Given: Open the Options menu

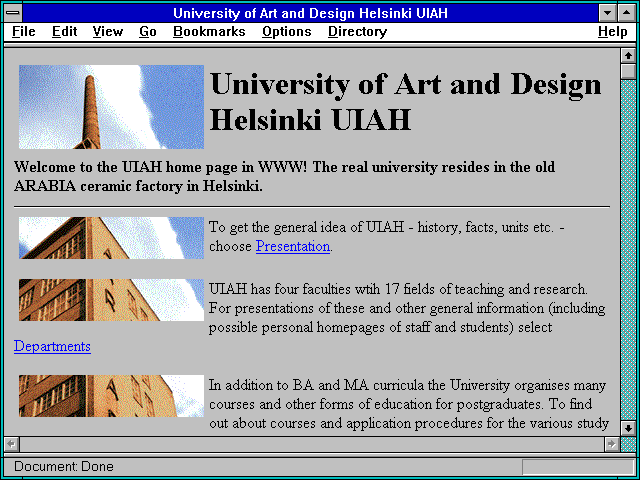Looking at the screenshot, I should [x=287, y=32].
